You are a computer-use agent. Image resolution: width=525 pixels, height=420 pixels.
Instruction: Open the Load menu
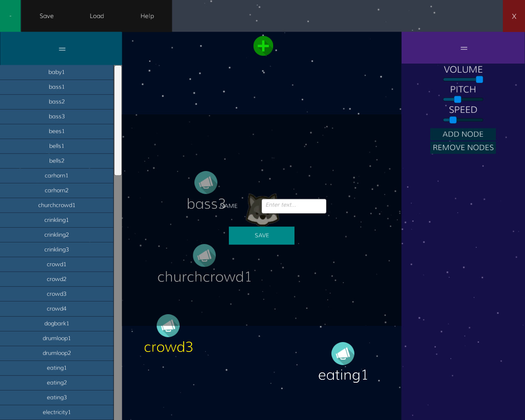97,16
